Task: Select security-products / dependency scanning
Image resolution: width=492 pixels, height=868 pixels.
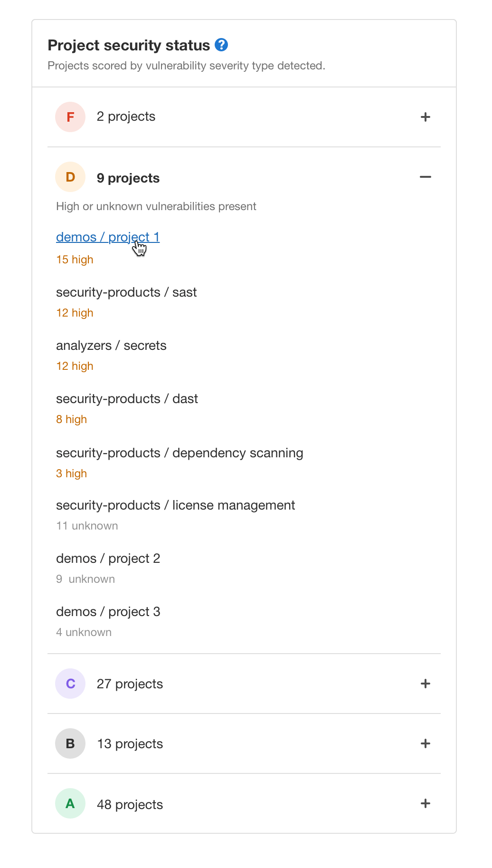Action: point(180,453)
